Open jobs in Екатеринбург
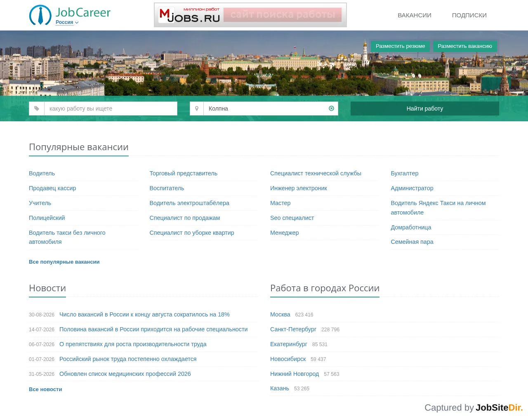The image size is (528, 420). (x=289, y=344)
